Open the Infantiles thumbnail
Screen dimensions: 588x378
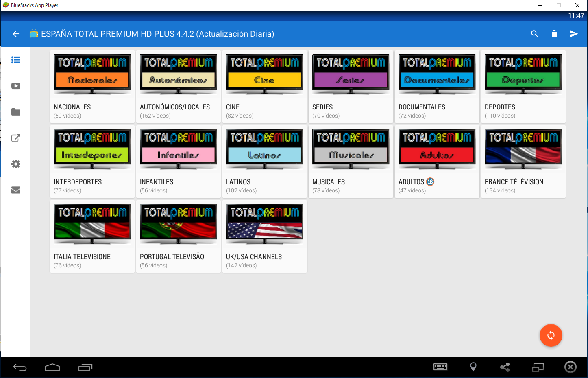coord(179,149)
